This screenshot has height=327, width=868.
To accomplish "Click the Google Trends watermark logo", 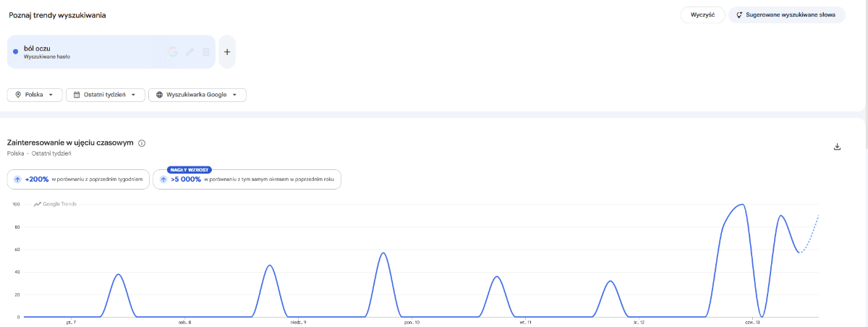I will pos(55,204).
